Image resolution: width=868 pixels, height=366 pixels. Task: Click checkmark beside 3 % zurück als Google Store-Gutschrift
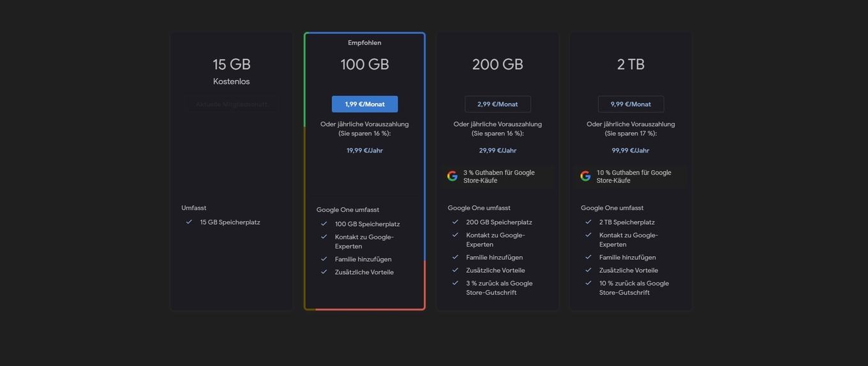[455, 282]
